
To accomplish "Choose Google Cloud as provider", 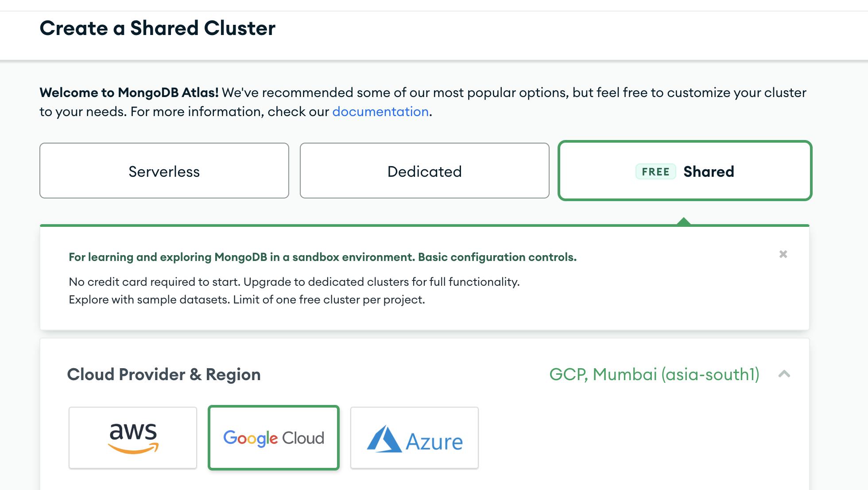I will (274, 438).
